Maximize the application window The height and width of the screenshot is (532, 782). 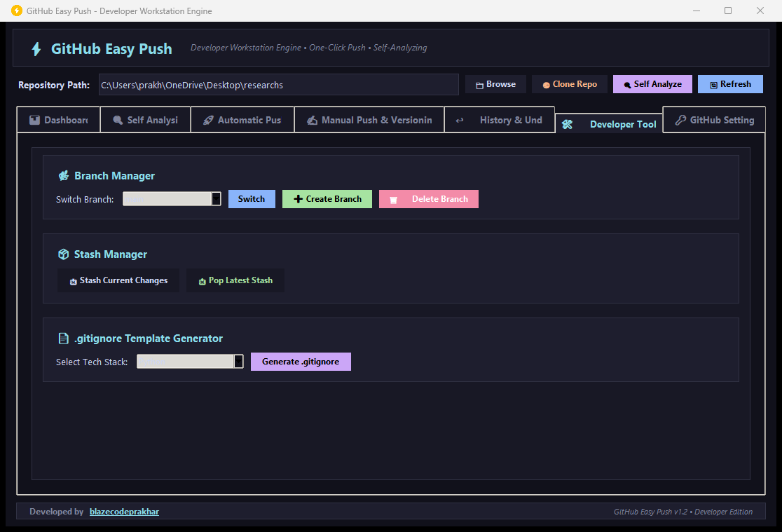[x=728, y=11]
